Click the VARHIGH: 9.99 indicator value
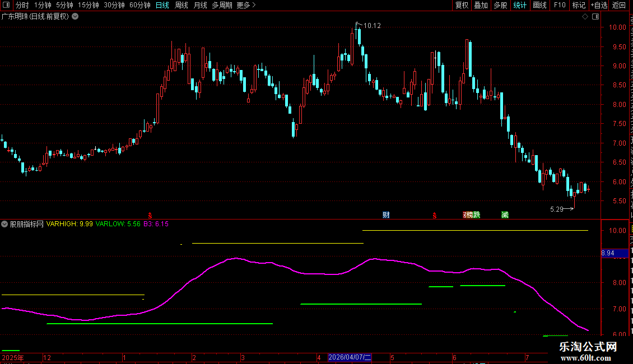The height and width of the screenshot is (364, 633). pos(69,224)
